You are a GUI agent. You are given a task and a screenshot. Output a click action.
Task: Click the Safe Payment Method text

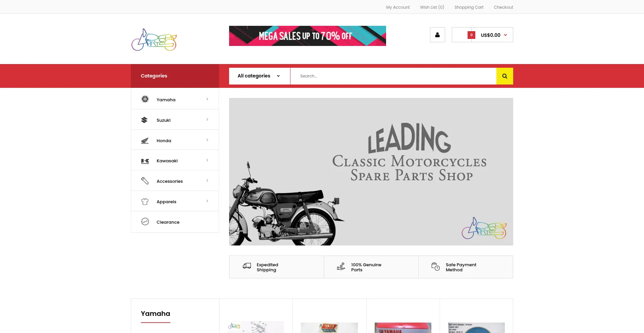point(461,267)
